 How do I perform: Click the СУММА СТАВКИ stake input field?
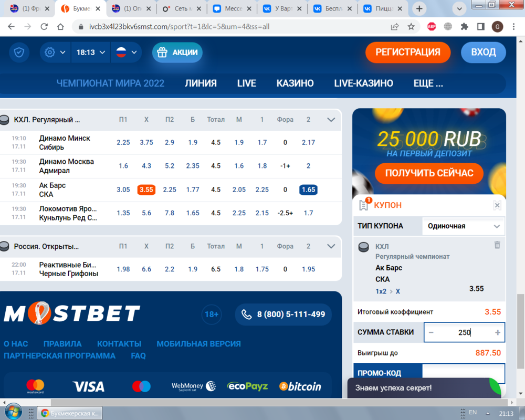pos(464,332)
